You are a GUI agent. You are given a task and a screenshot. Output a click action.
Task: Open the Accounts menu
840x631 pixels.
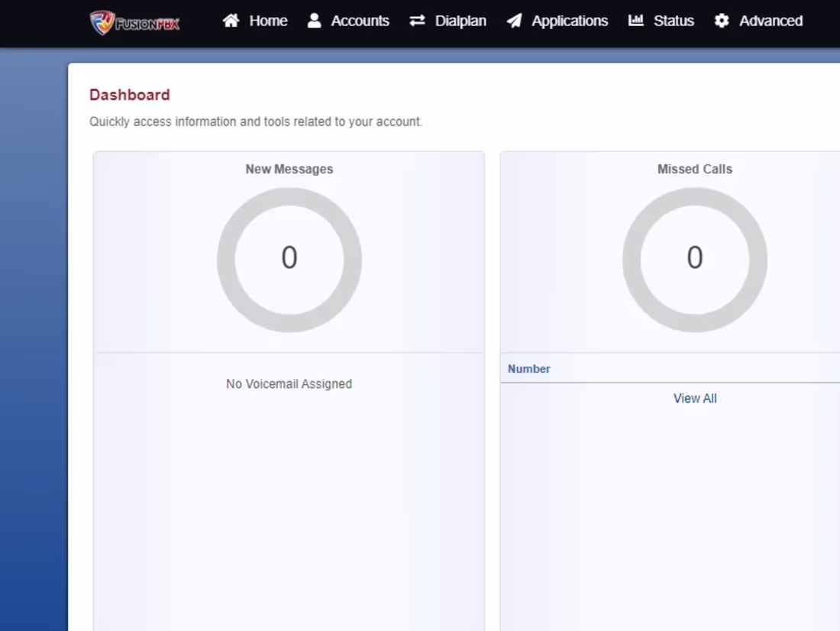(360, 21)
